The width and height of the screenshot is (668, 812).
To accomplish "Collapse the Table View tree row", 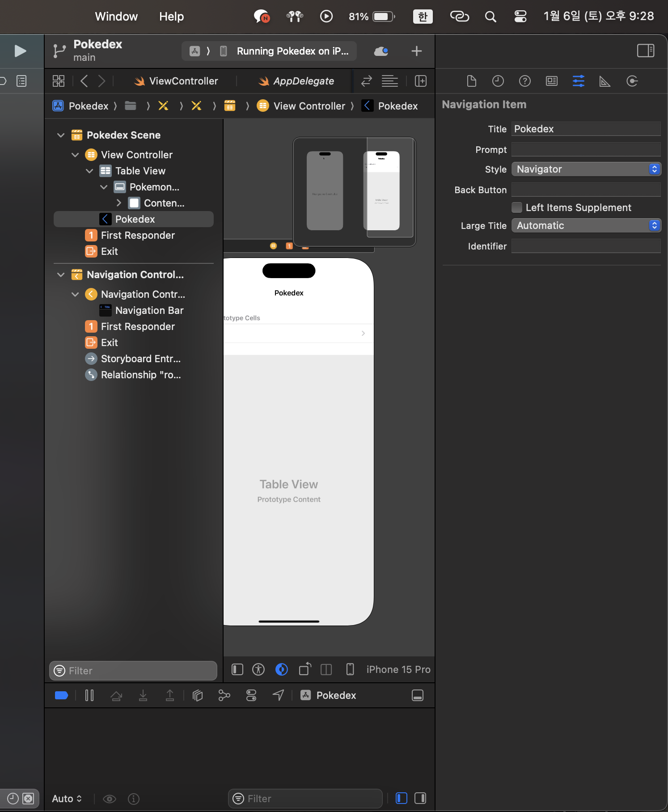I will pyautogui.click(x=89, y=171).
